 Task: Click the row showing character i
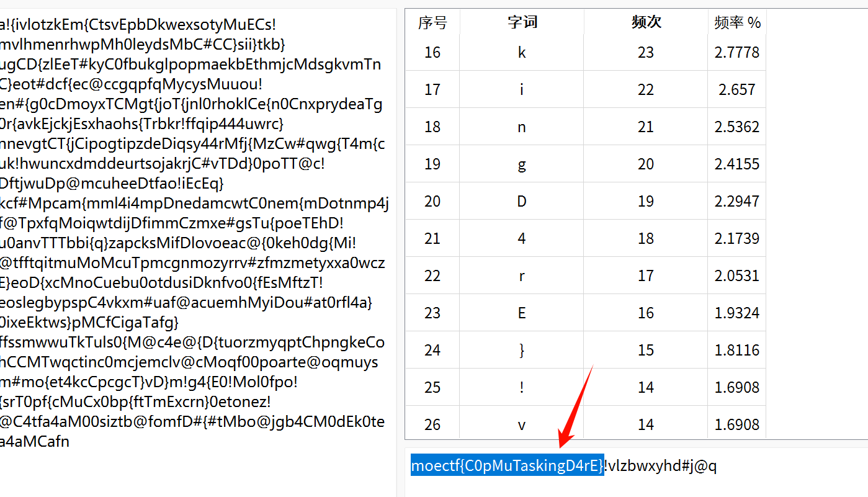point(522,89)
